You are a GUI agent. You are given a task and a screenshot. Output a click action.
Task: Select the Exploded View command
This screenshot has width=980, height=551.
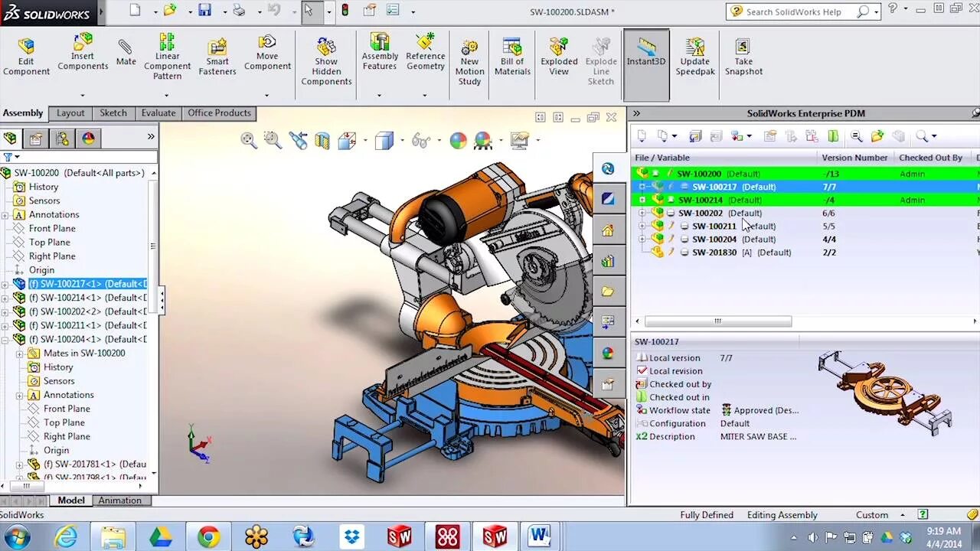(x=559, y=56)
